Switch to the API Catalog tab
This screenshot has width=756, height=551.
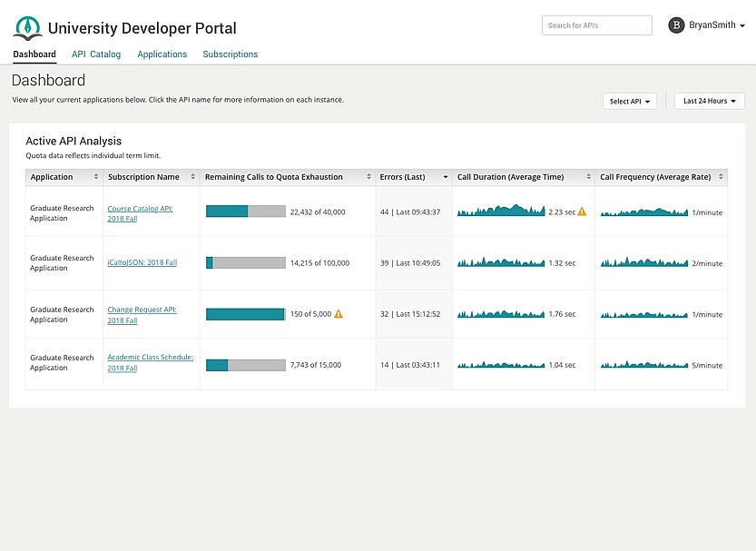(x=95, y=54)
